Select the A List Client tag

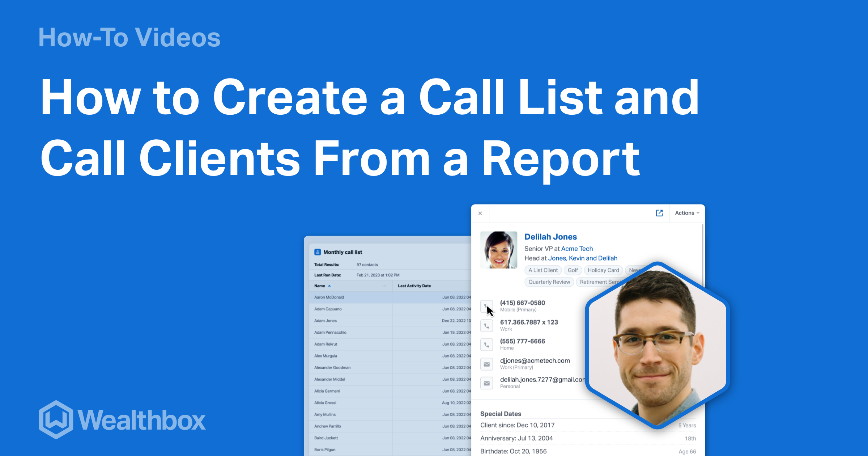[543, 270]
